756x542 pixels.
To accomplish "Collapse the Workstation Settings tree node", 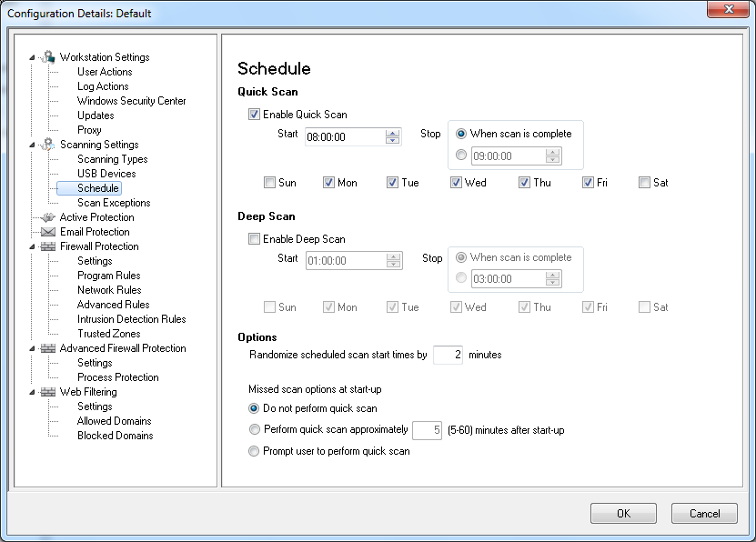I will [x=33, y=57].
